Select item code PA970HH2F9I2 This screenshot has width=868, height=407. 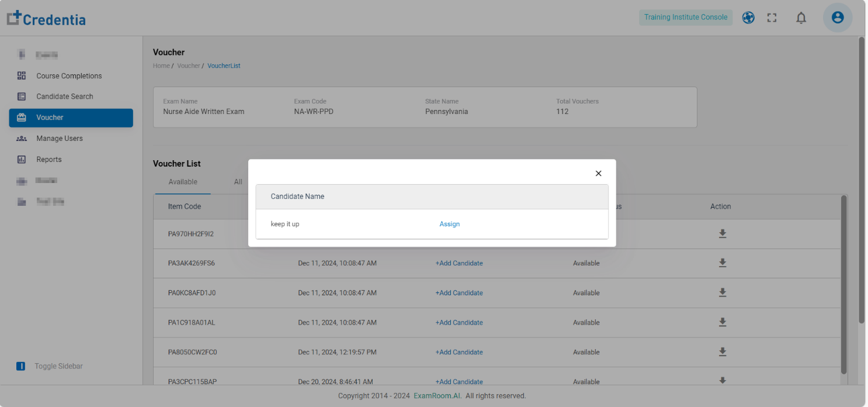[191, 234]
